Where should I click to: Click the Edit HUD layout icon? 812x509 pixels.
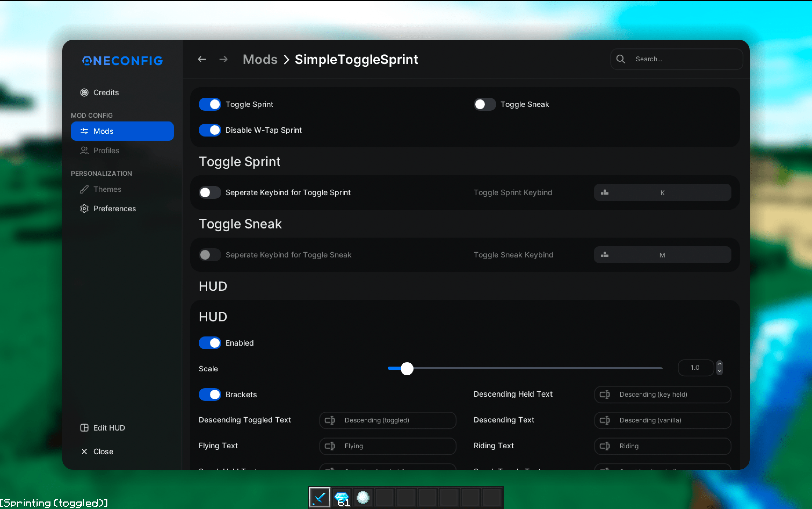[84, 428]
